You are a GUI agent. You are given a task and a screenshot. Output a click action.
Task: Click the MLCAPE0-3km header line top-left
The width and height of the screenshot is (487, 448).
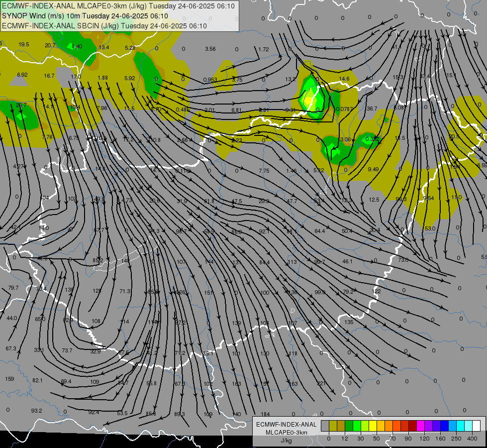pyautogui.click(x=118, y=6)
